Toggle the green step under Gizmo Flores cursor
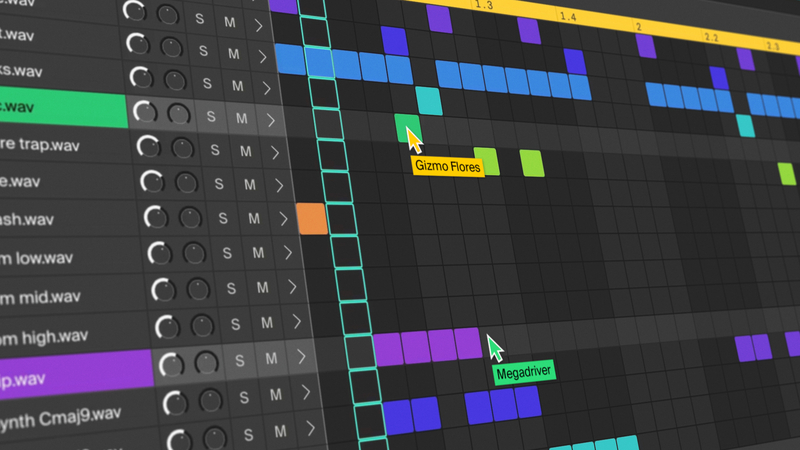This screenshot has width=800, height=450. point(408,128)
